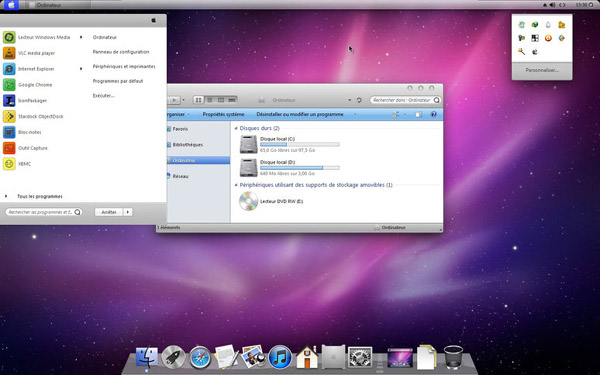Click the red circular tray popup icon
The image size is (600, 375).
[548, 38]
